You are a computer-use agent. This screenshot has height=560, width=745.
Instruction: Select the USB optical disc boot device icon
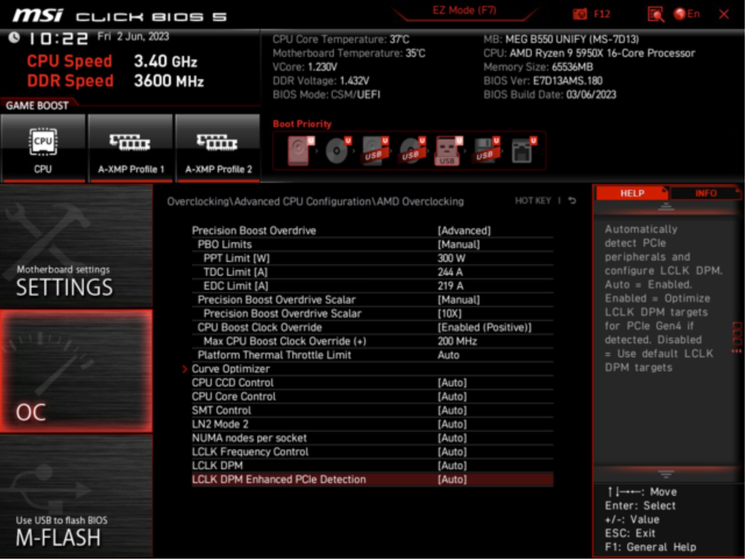pos(412,150)
